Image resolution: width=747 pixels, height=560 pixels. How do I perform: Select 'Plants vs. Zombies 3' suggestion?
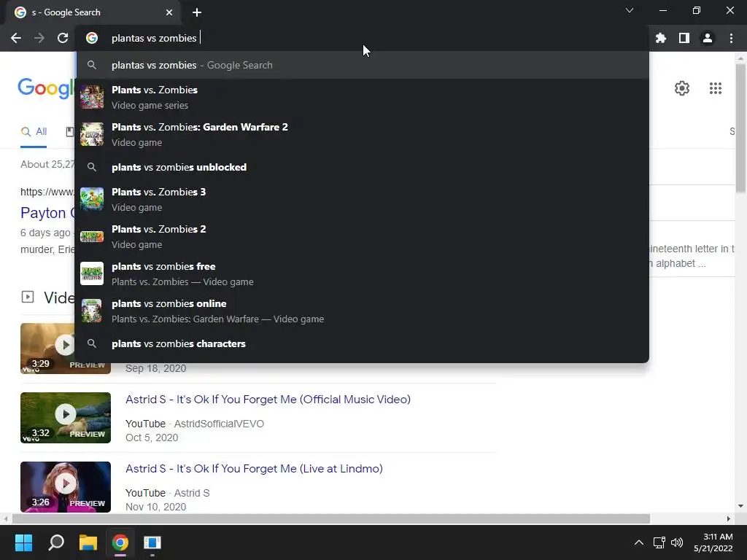362,199
